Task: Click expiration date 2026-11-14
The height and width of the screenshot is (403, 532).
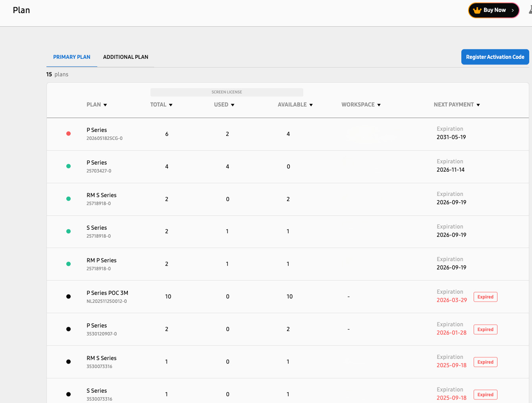Action: click(451, 170)
